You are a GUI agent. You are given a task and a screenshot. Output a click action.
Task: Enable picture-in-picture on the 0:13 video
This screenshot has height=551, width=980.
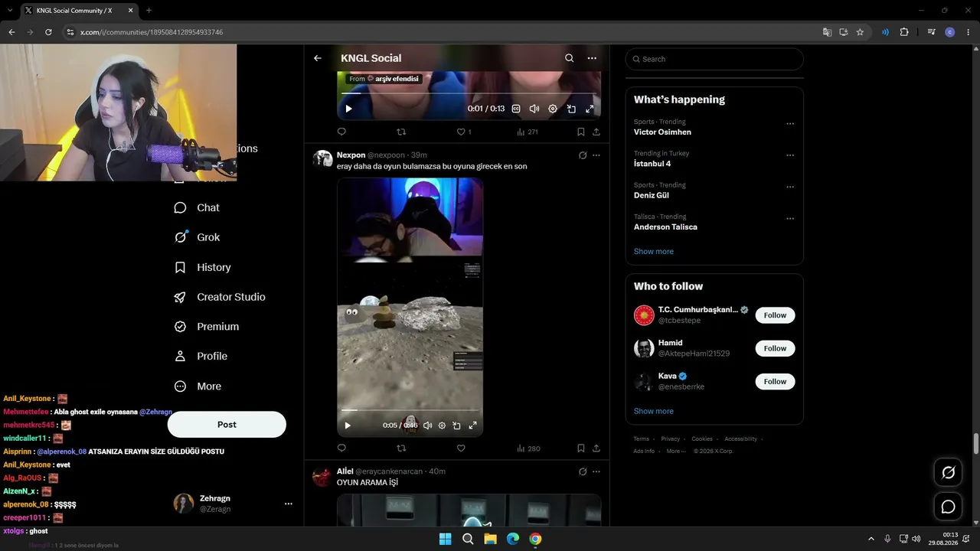(x=571, y=109)
